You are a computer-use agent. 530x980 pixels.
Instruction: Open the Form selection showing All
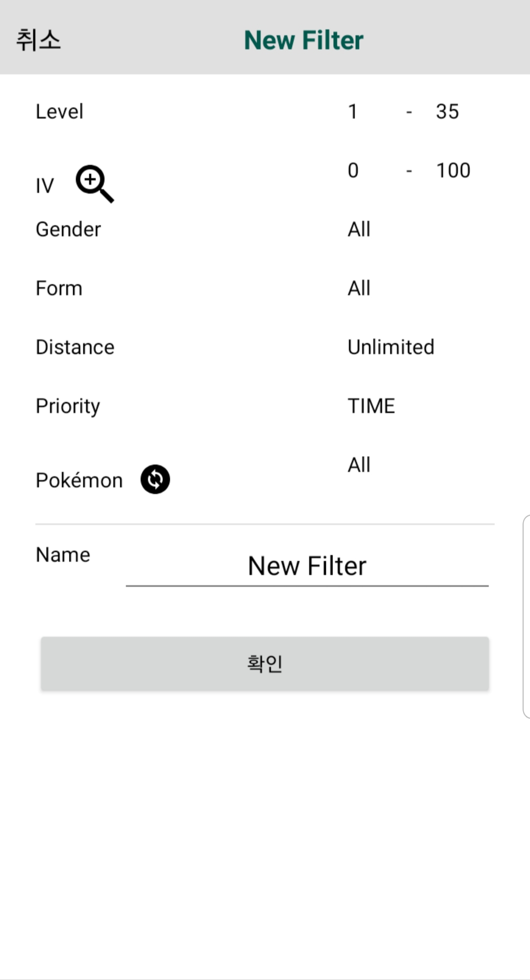(x=359, y=288)
